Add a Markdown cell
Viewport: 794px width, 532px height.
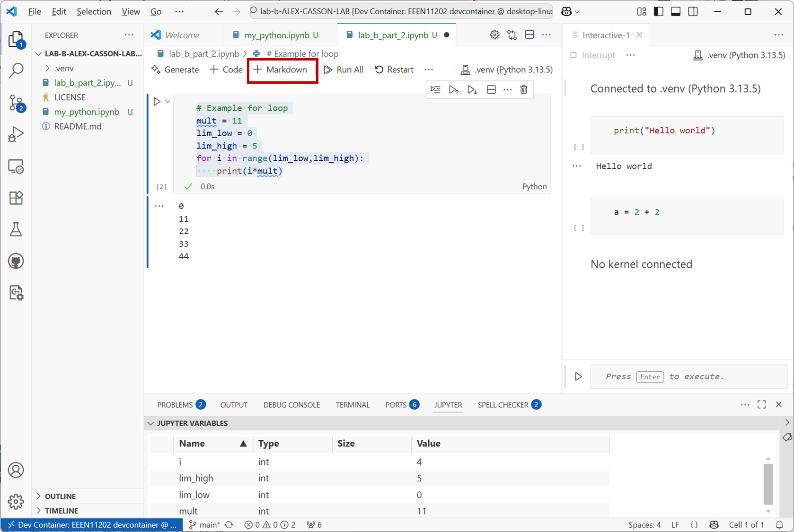281,70
